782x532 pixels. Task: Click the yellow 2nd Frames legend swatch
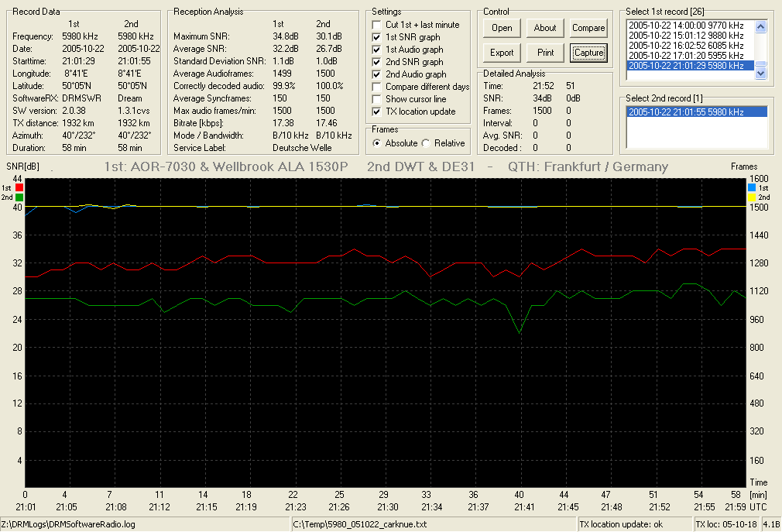coord(752,197)
